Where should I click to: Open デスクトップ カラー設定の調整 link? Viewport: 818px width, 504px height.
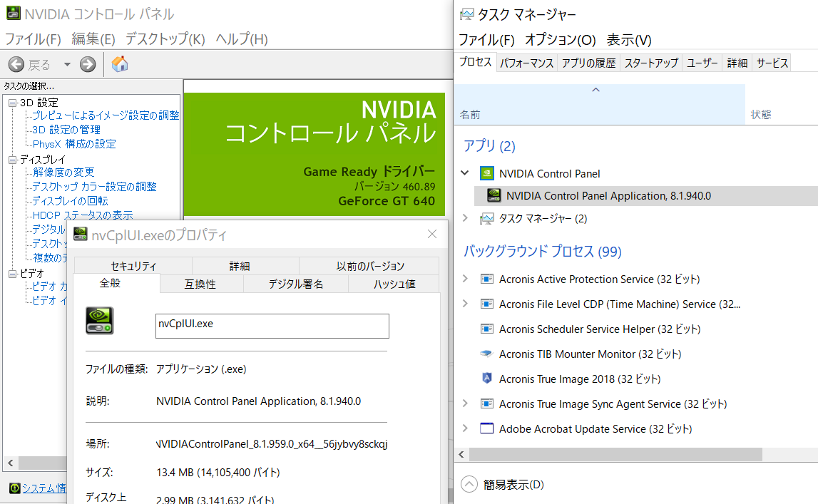point(94,186)
